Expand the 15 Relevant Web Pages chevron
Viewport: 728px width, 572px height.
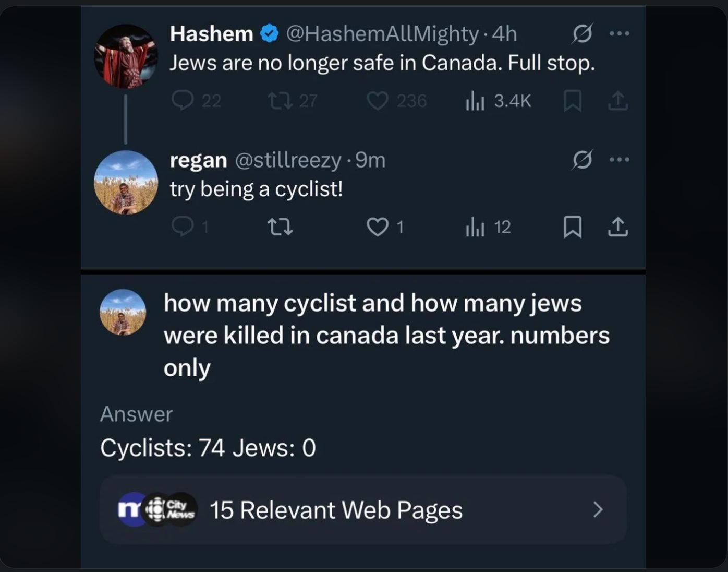point(598,509)
